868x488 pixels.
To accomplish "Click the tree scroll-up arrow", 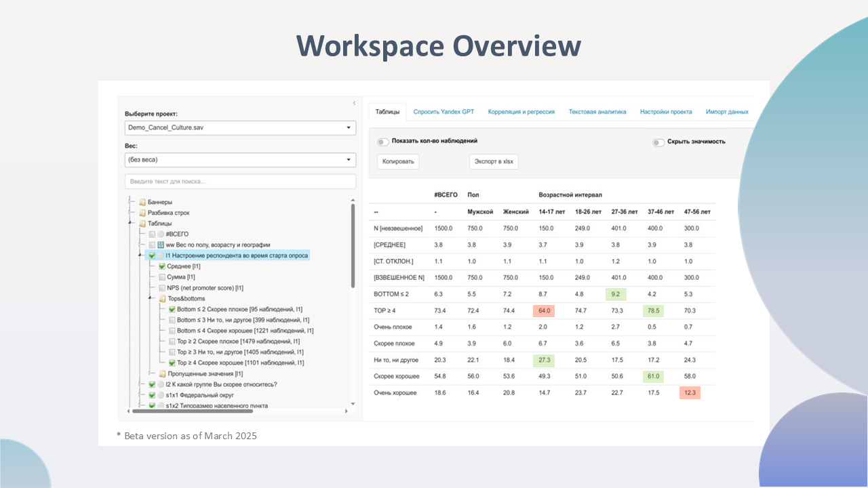I will tap(352, 199).
